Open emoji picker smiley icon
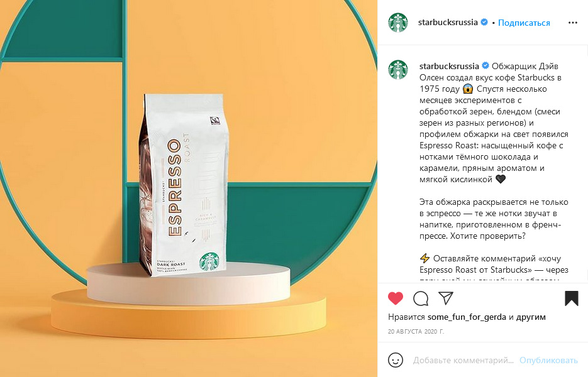This screenshot has height=377, width=588. tap(396, 360)
